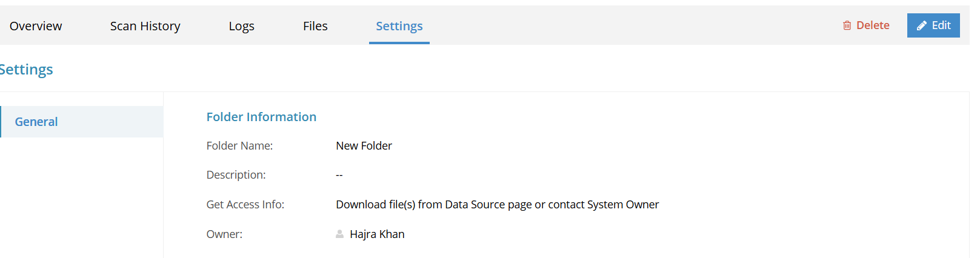This screenshot has height=258, width=980.
Task: Click the user avatar icon beside Hajra Khan
Action: 340,234
